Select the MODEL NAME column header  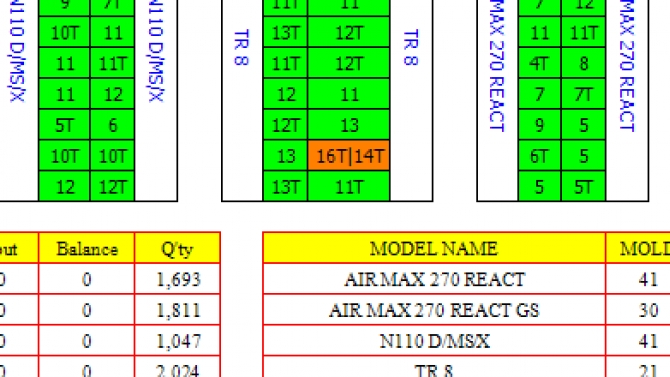tap(434, 248)
